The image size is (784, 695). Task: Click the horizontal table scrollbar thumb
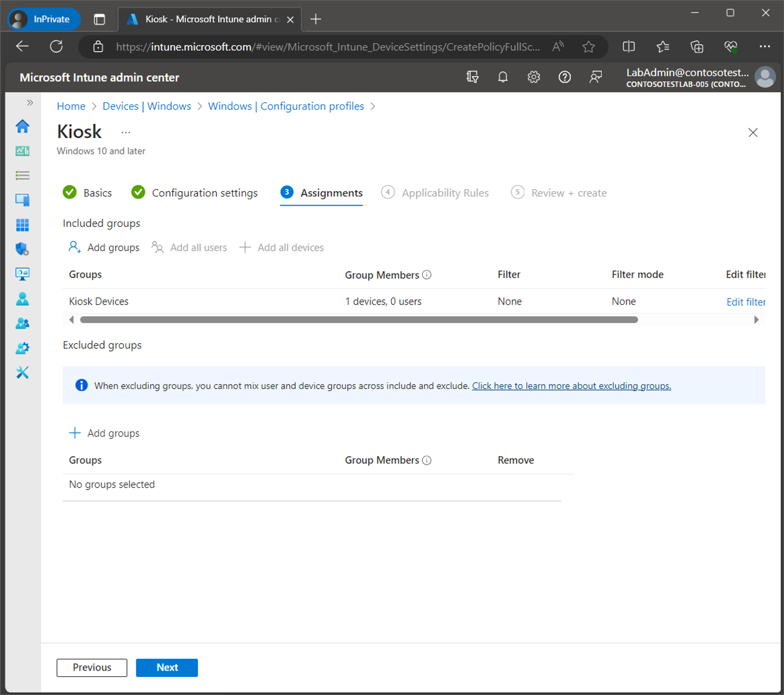click(x=359, y=319)
